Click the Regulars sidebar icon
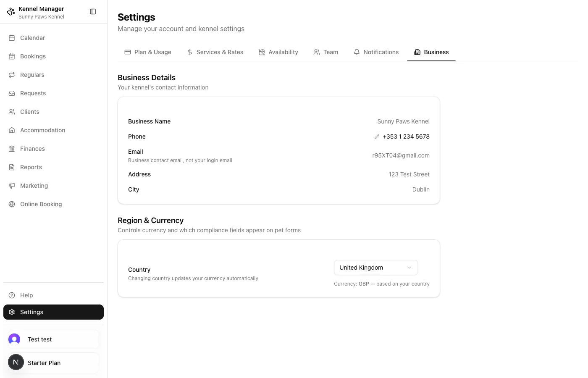The height and width of the screenshot is (378, 588). click(11, 74)
